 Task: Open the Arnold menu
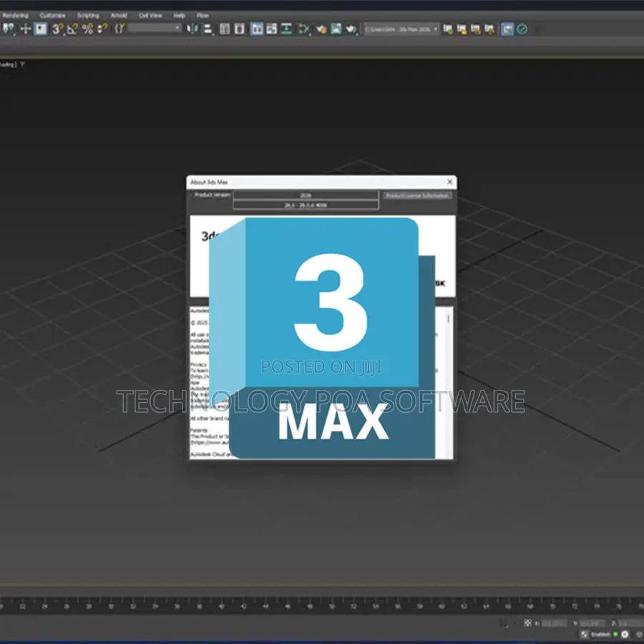click(119, 16)
